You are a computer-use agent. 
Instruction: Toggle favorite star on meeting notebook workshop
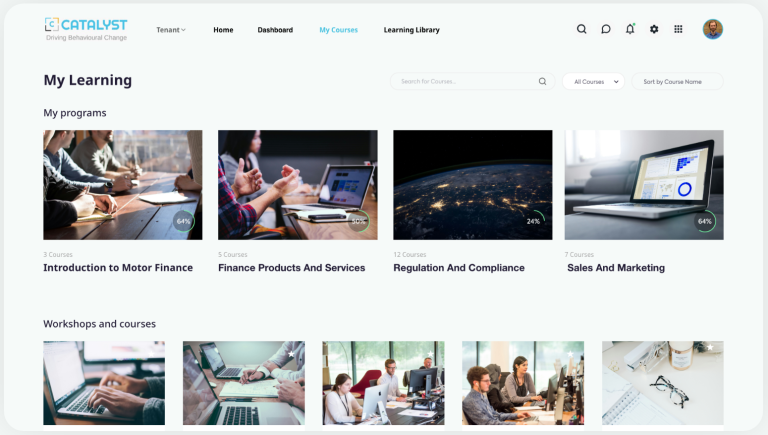point(291,354)
